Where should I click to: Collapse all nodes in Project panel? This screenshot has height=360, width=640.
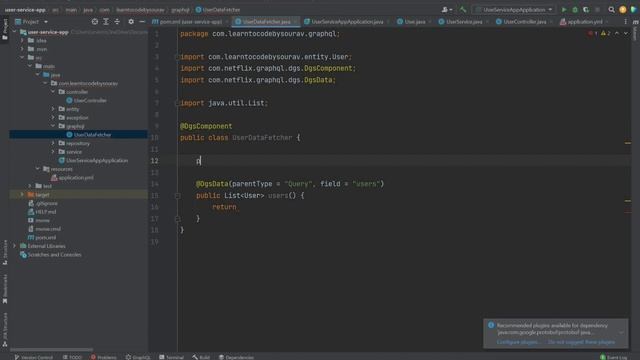(x=117, y=22)
